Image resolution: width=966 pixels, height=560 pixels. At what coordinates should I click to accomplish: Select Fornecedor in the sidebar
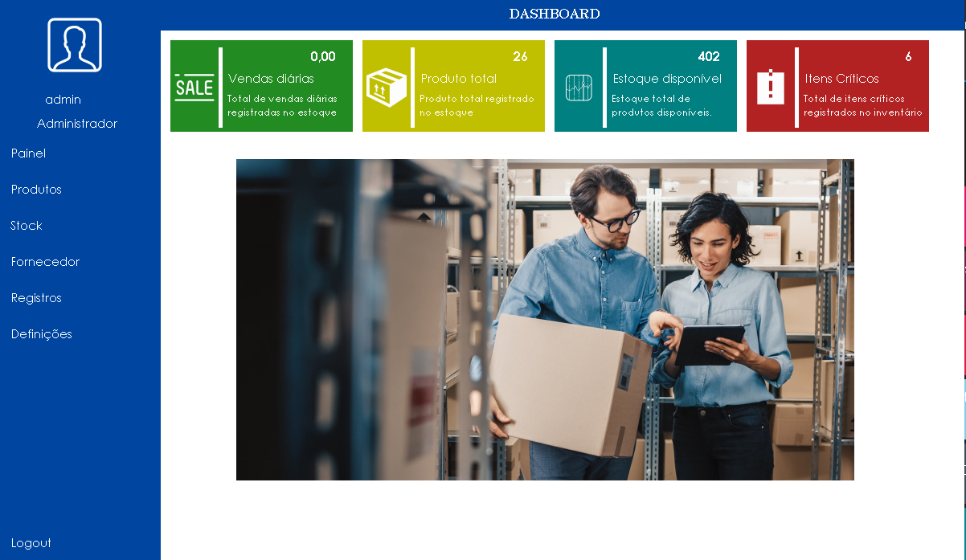(x=45, y=262)
